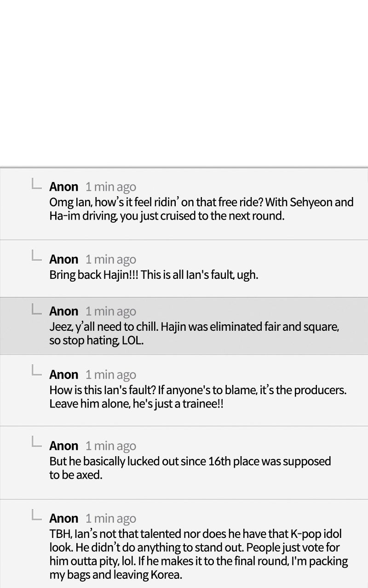Image resolution: width=368 pixels, height=588 pixels.
Task: Select the Anon name above the producers comment
Action: [x=64, y=374]
